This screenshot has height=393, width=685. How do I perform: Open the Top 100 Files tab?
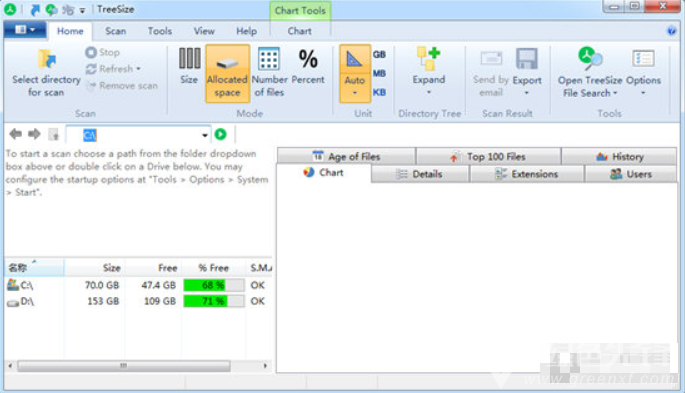488,156
